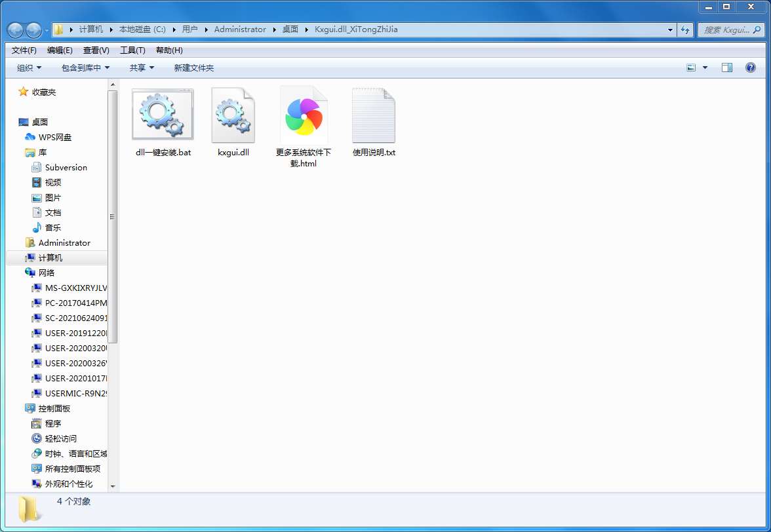The width and height of the screenshot is (771, 532).
Task: Click the Back navigation arrow
Action: point(16,30)
